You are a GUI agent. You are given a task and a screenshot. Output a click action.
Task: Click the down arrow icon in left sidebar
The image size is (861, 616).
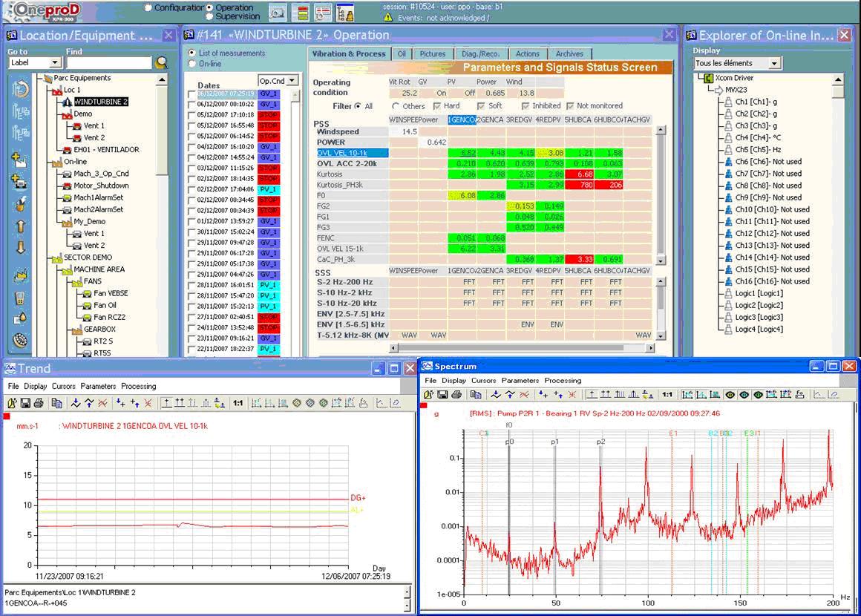click(x=21, y=248)
